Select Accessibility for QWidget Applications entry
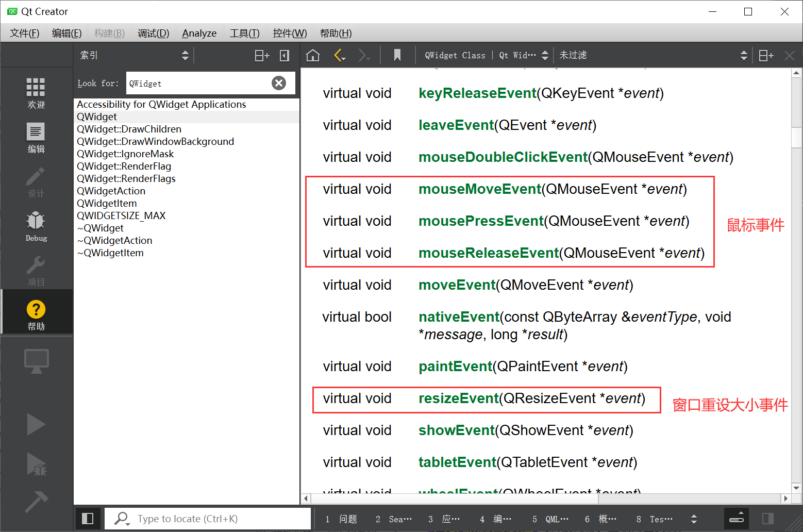Image resolution: width=803 pixels, height=532 pixels. pyautogui.click(x=187, y=105)
